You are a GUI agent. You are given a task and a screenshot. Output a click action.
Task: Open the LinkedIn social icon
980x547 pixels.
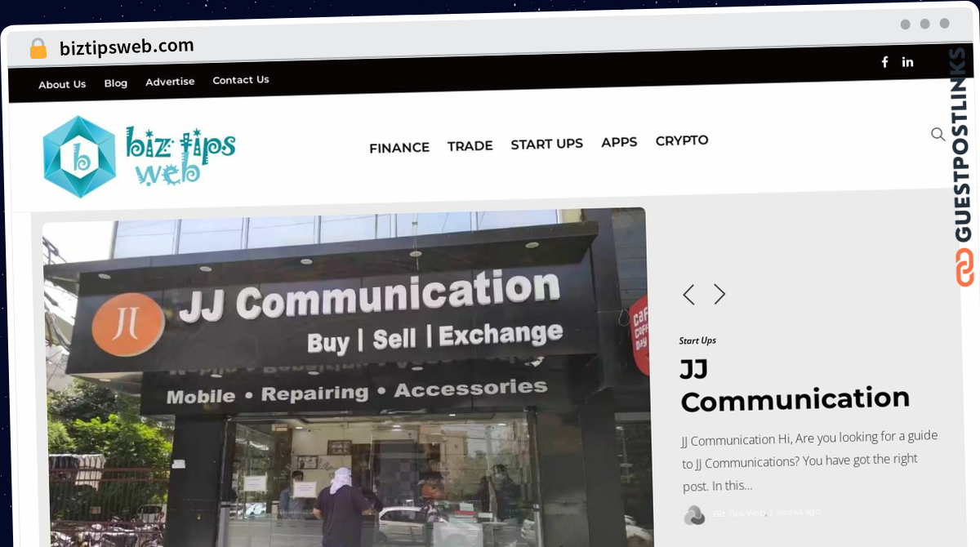[x=907, y=62]
